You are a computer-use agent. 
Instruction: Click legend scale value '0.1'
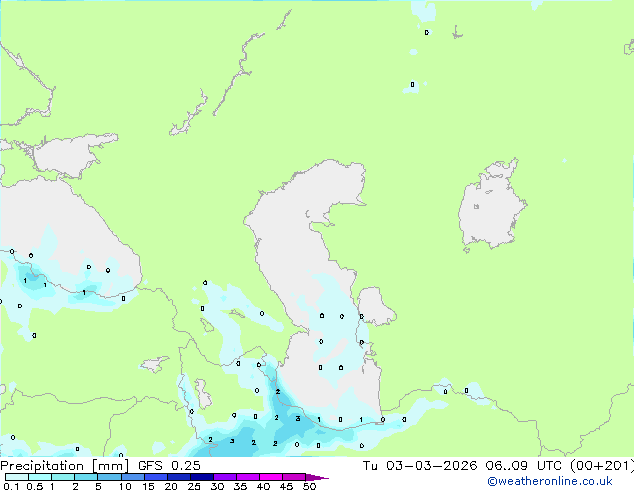11,486
